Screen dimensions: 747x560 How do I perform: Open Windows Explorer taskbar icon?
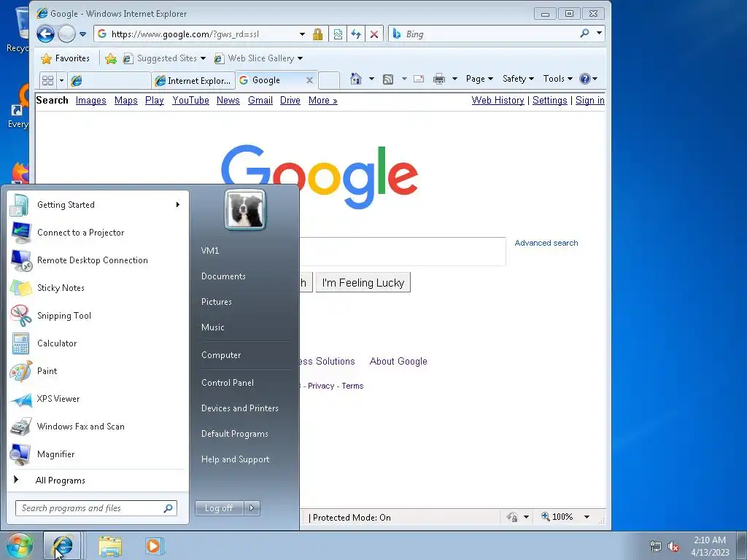point(111,546)
